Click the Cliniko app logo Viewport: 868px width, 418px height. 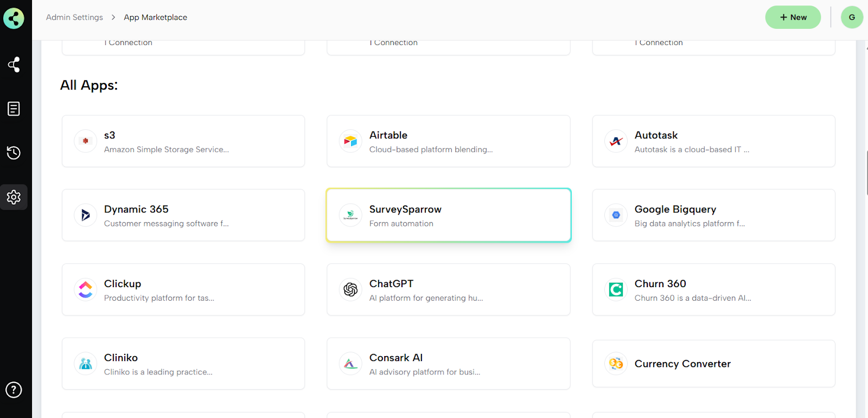85,364
